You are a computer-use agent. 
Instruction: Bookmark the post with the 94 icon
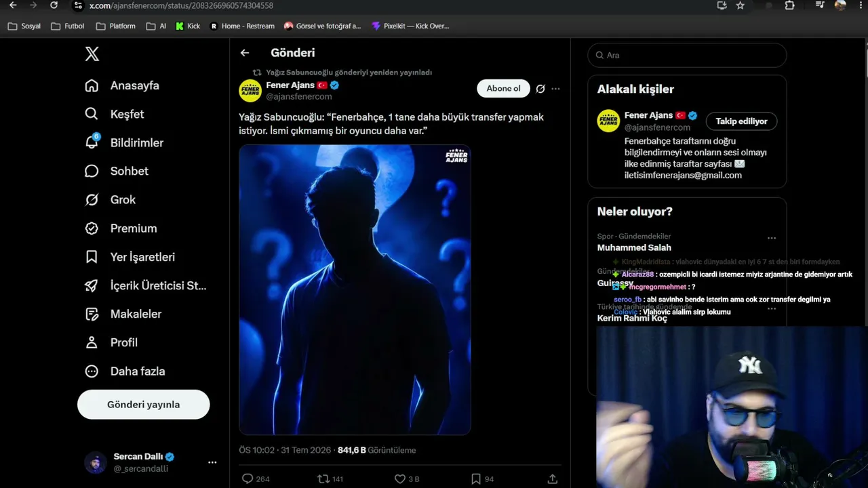coord(476,479)
